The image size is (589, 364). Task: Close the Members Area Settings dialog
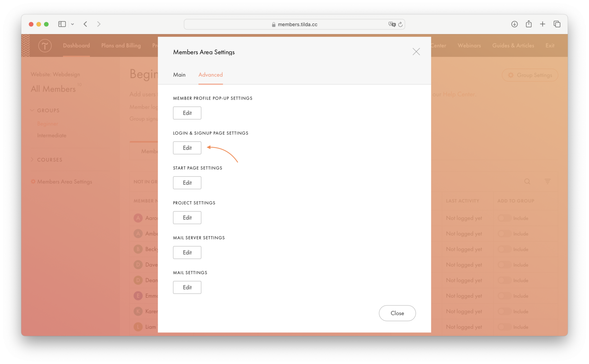click(416, 51)
